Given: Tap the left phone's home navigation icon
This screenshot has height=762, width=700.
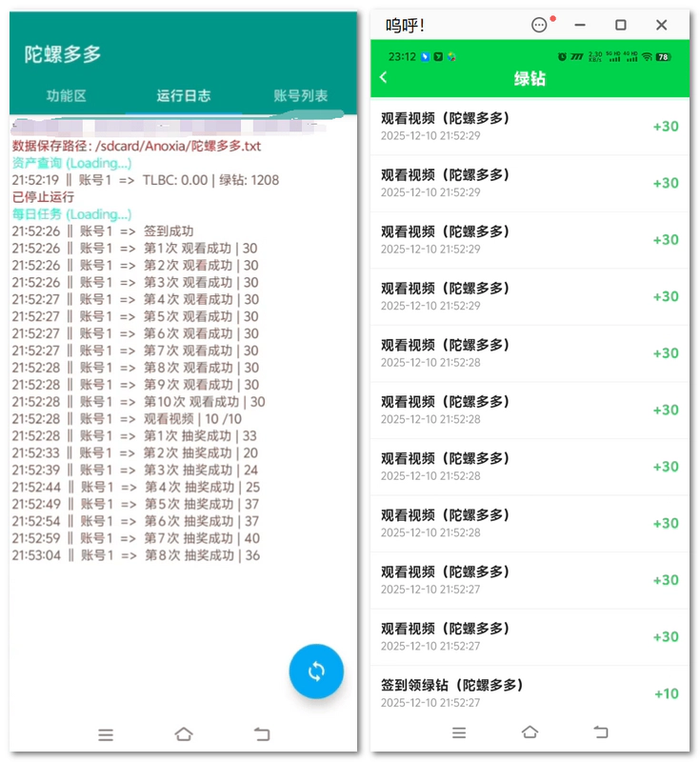Looking at the screenshot, I should tap(183, 734).
